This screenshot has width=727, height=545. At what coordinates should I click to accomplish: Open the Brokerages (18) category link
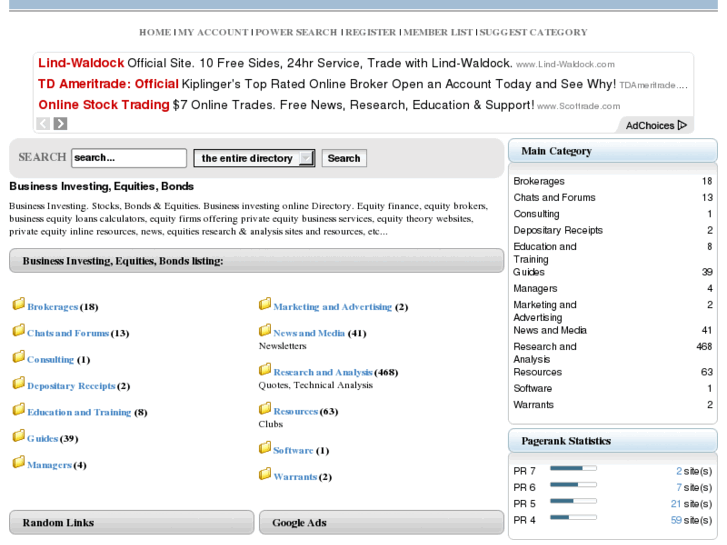(x=52, y=307)
